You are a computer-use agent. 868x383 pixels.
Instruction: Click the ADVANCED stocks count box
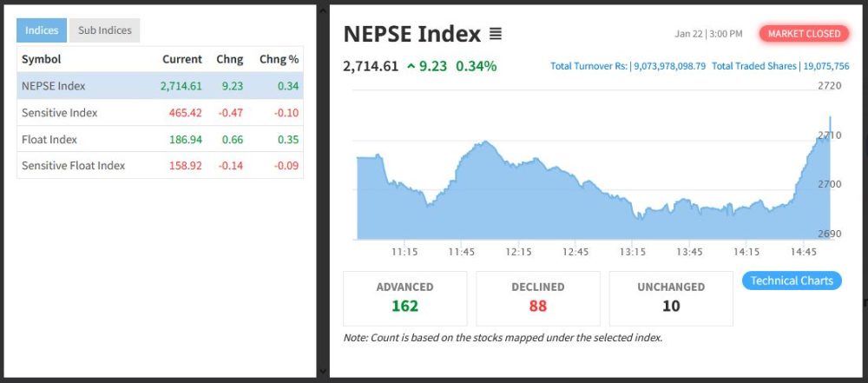click(x=404, y=297)
